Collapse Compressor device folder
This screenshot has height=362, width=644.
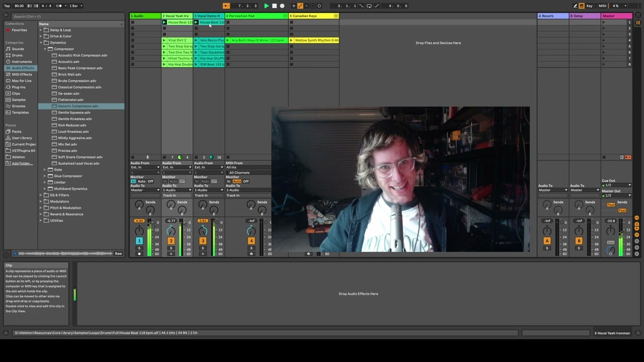point(45,49)
